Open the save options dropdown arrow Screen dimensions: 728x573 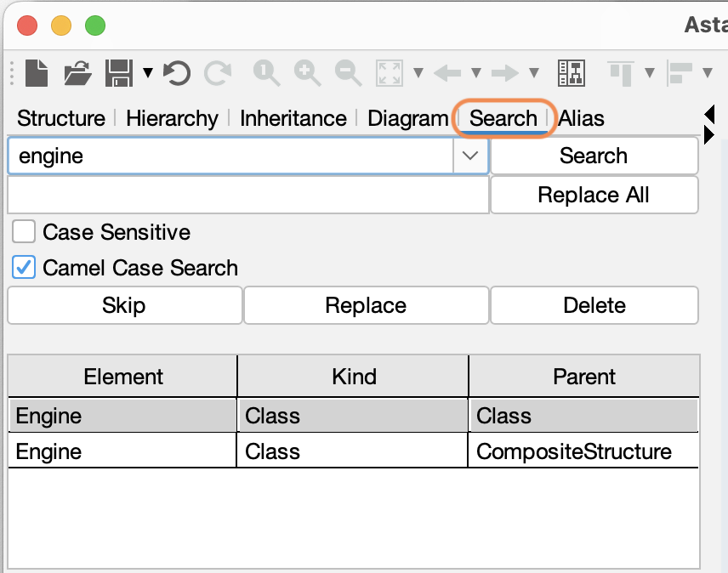148,72
